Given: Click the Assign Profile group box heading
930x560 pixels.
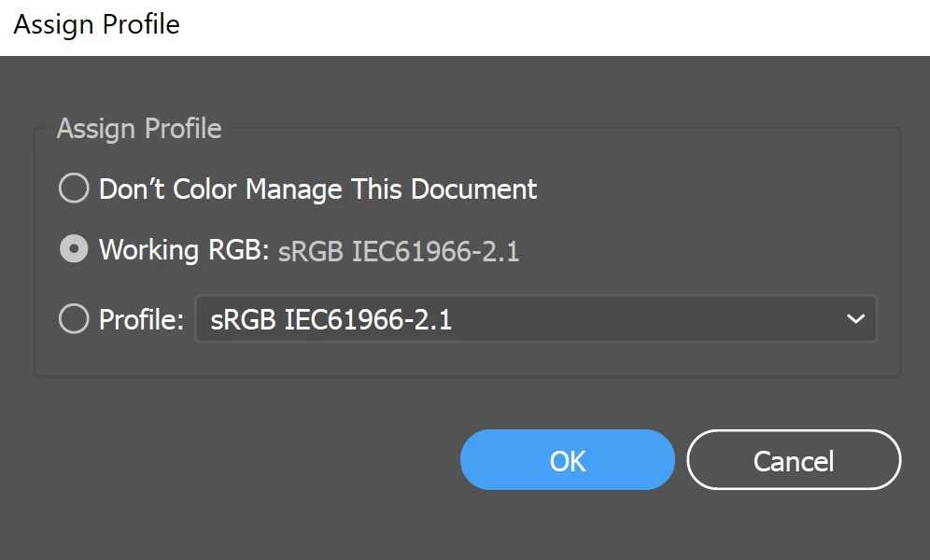Looking at the screenshot, I should click(x=139, y=129).
